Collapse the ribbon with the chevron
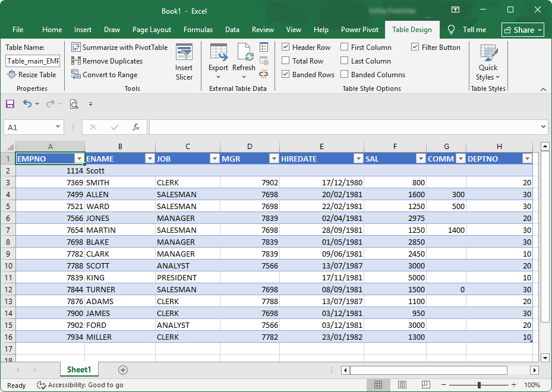The width and height of the screenshot is (552, 392). (x=543, y=89)
